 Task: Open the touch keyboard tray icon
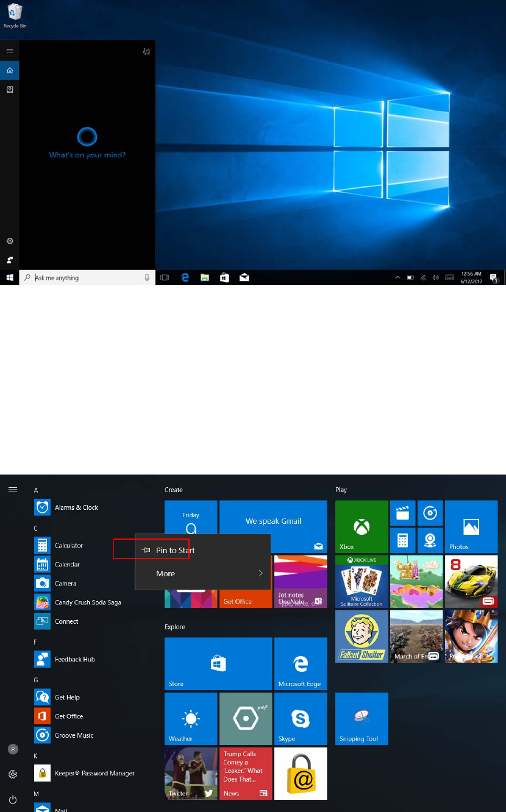450,278
